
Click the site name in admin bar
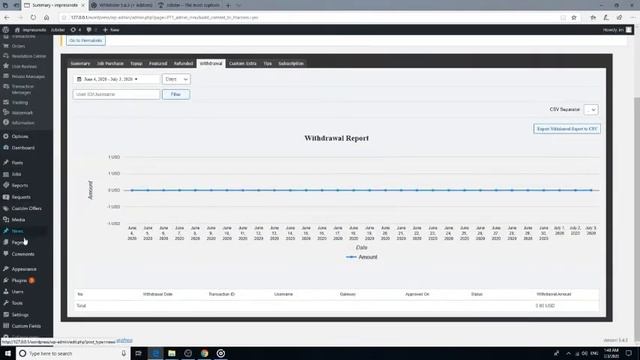tap(31, 30)
